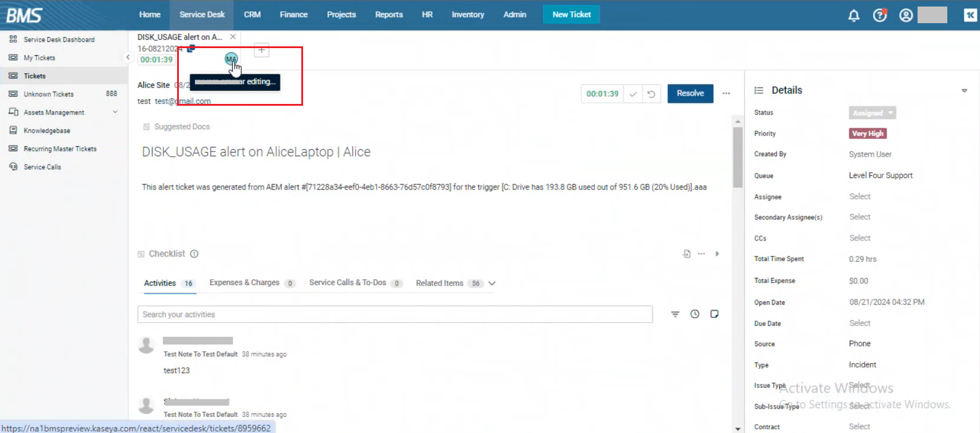Click the clock icon above activities
The image size is (980, 433).
tap(695, 314)
